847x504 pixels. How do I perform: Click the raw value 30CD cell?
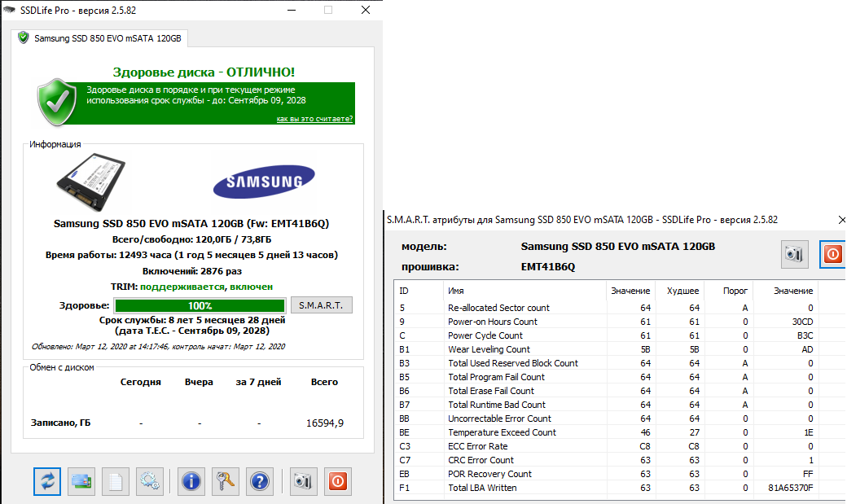coord(803,322)
